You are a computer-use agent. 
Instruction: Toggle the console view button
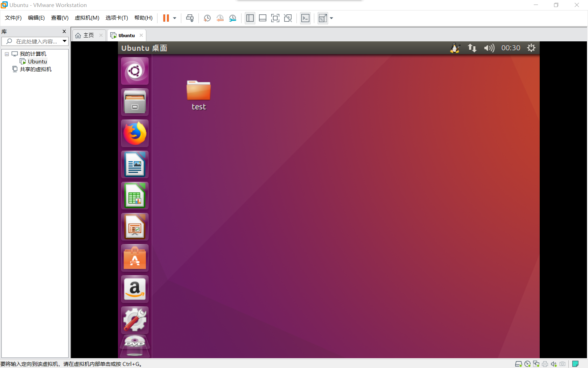tap(305, 18)
